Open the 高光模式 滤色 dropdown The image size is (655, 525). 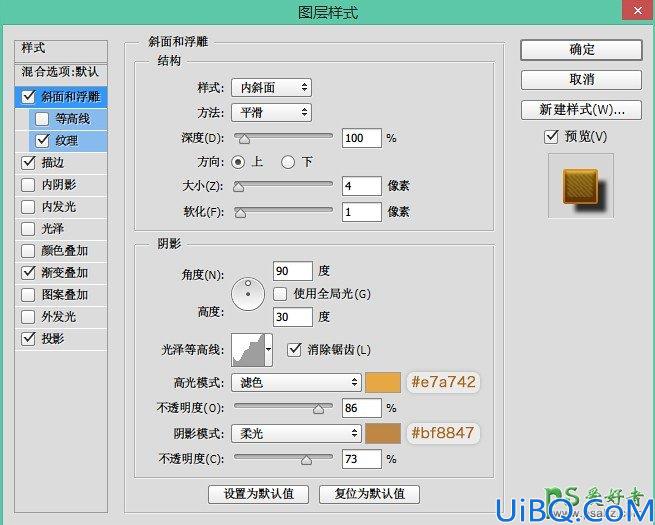coord(296,383)
